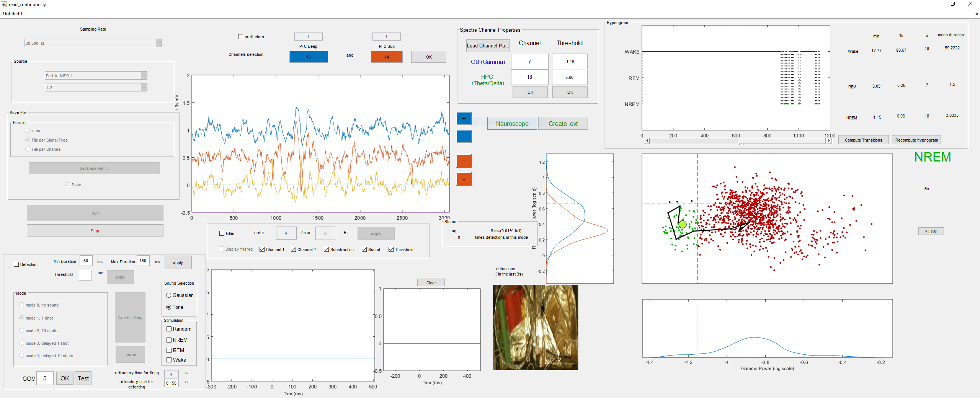Click the Fit GM button

[930, 231]
